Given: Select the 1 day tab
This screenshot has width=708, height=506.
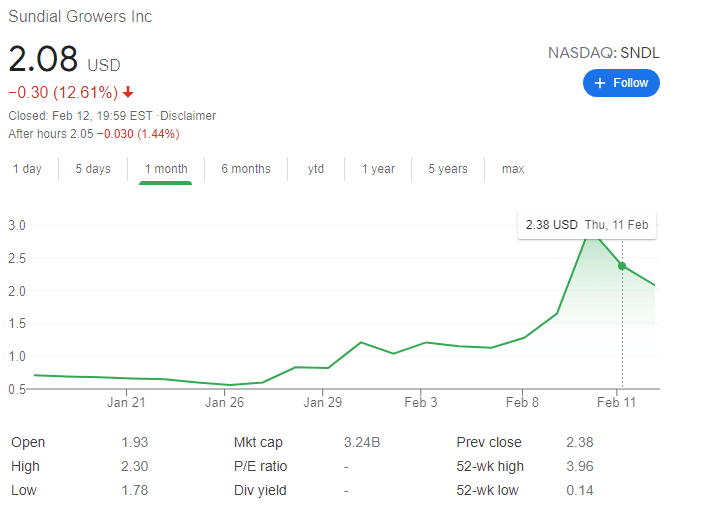Looking at the screenshot, I should click(x=27, y=169).
